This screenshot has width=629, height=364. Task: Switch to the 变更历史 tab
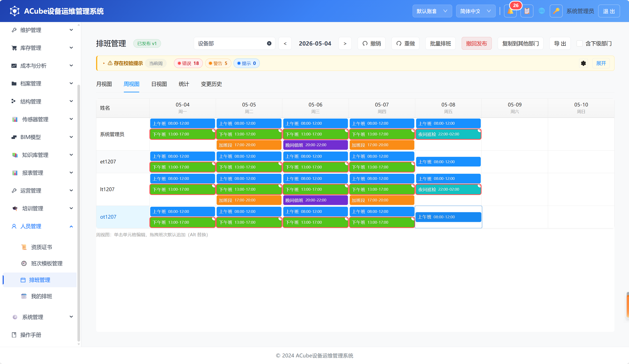(x=211, y=84)
